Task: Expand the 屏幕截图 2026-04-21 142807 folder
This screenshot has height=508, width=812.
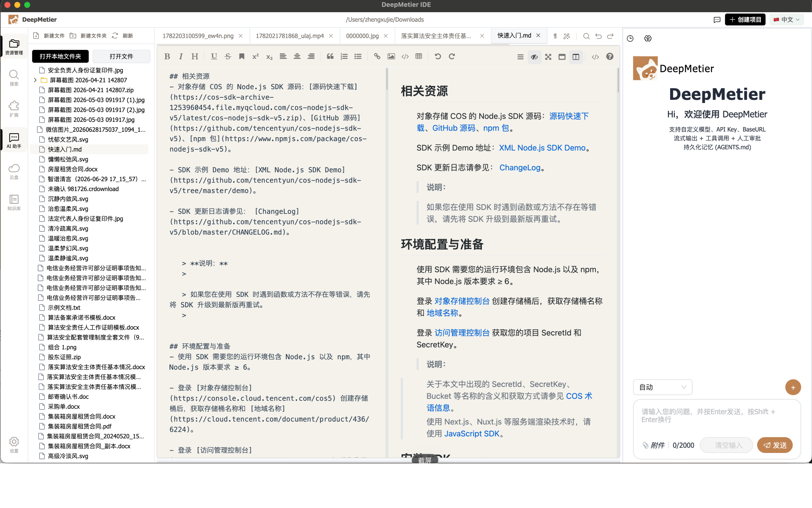Action: pyautogui.click(x=35, y=80)
